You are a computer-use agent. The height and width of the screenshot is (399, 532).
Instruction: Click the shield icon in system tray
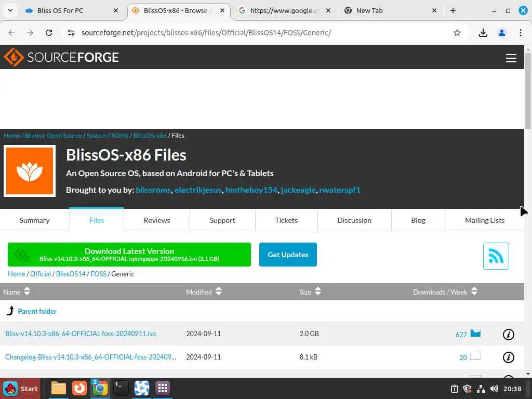pyautogui.click(x=467, y=389)
